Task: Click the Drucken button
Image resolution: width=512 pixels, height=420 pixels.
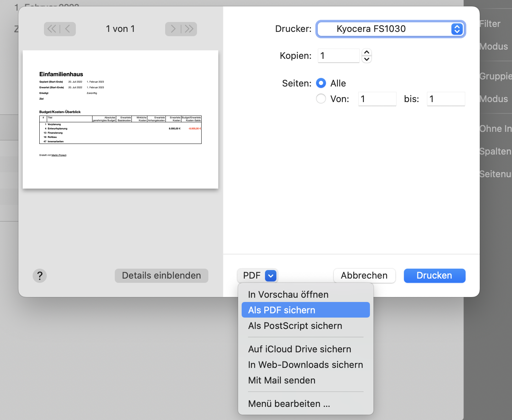Action: (x=434, y=275)
